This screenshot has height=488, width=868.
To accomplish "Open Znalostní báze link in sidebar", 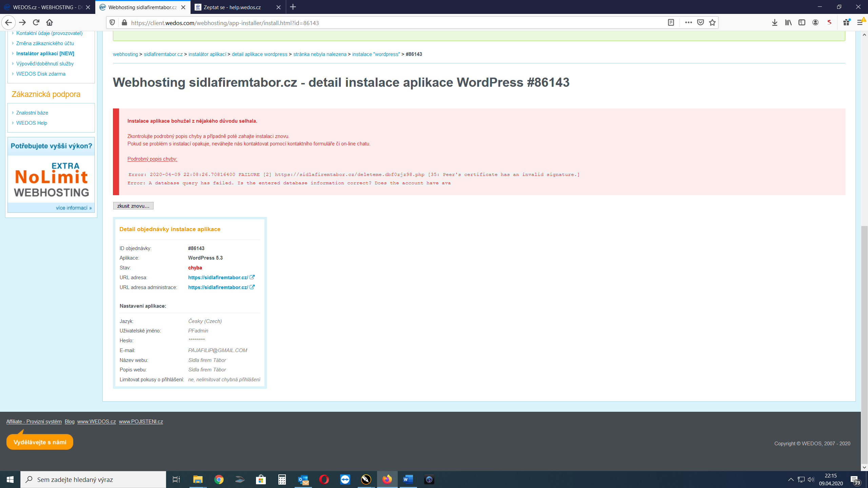I will pos(32,113).
